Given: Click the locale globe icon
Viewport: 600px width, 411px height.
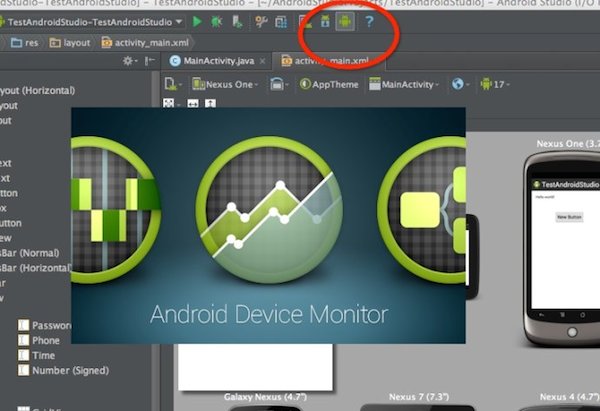Looking at the screenshot, I should coord(458,84).
